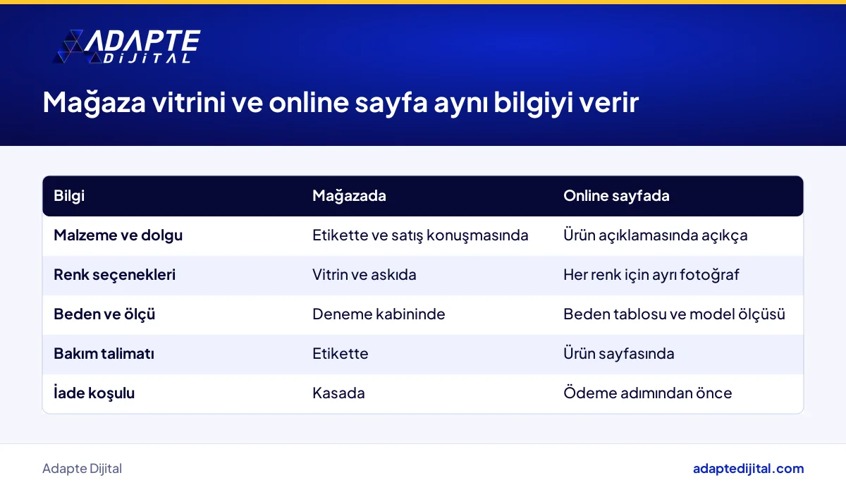Click the 'Adapte Dijital' footer text
The width and height of the screenshot is (846, 504).
[82, 469]
